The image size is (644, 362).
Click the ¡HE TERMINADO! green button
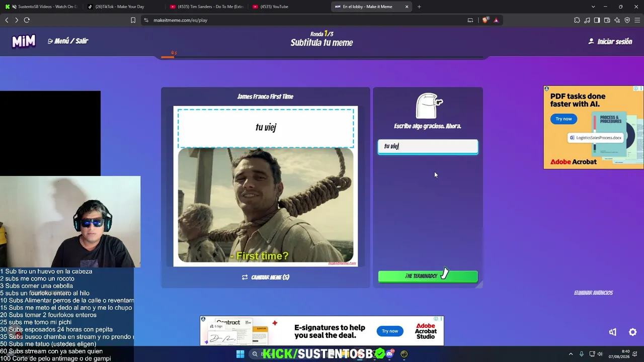428,276
